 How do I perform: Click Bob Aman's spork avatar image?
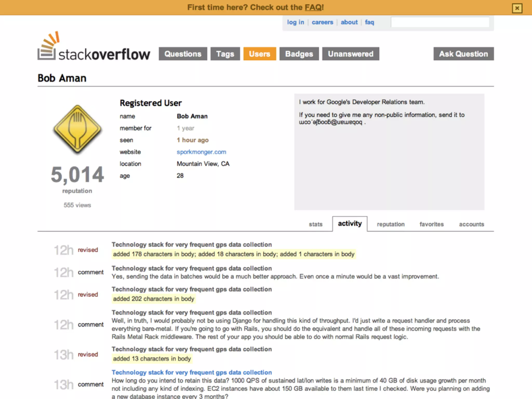coord(77,129)
